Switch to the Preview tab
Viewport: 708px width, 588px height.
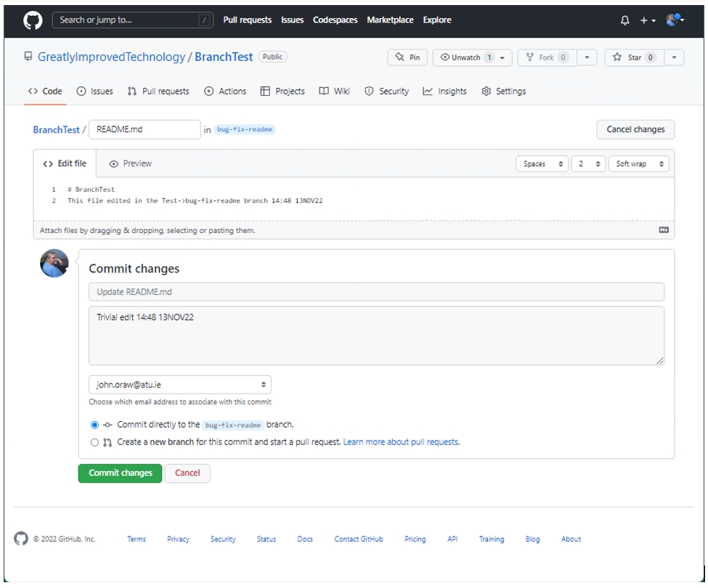click(x=130, y=164)
